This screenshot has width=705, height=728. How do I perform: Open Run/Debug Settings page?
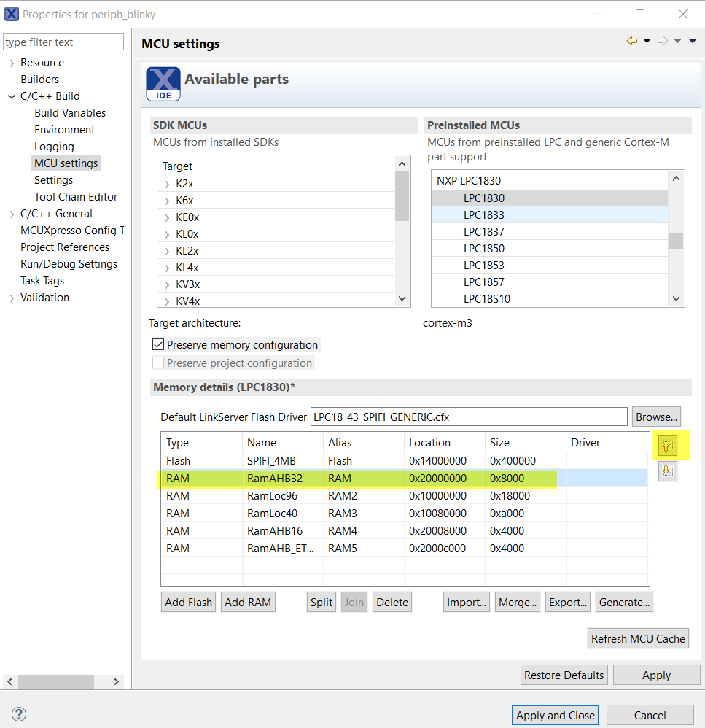coord(69,264)
